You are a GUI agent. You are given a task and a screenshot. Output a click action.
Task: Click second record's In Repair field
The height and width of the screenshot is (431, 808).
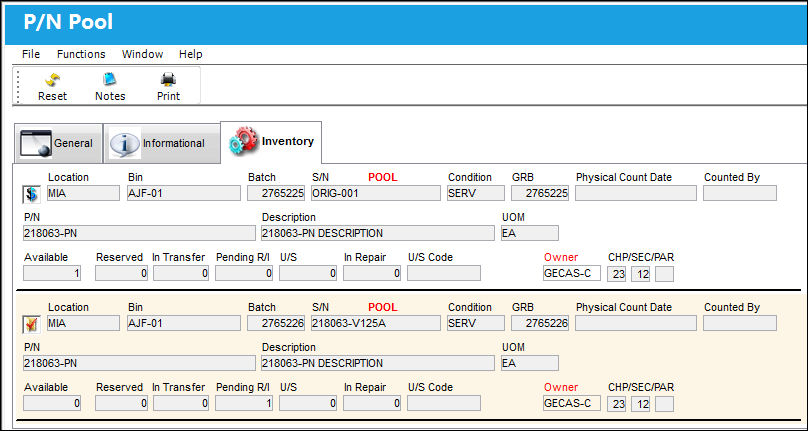[x=372, y=403]
